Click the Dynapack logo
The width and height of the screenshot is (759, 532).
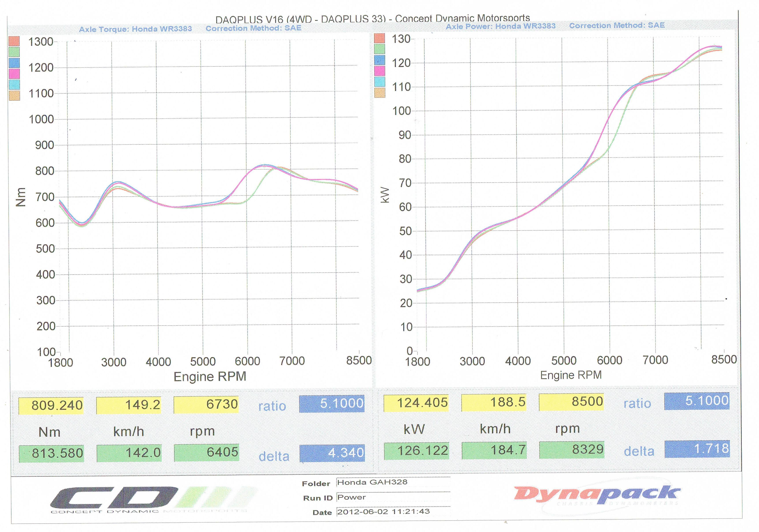pyautogui.click(x=597, y=495)
